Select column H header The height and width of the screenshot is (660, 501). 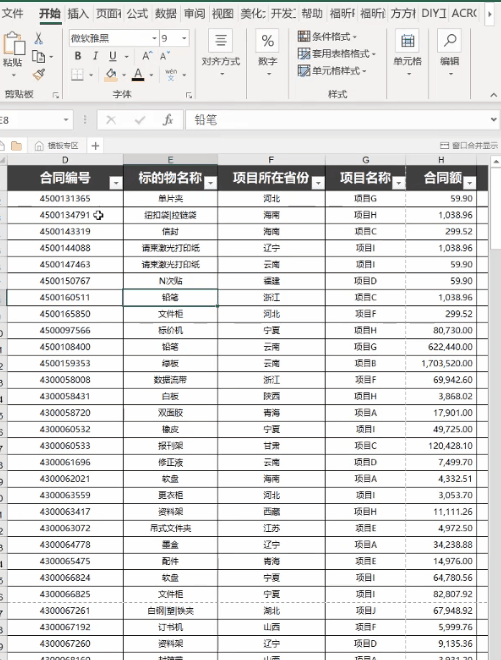point(441,160)
